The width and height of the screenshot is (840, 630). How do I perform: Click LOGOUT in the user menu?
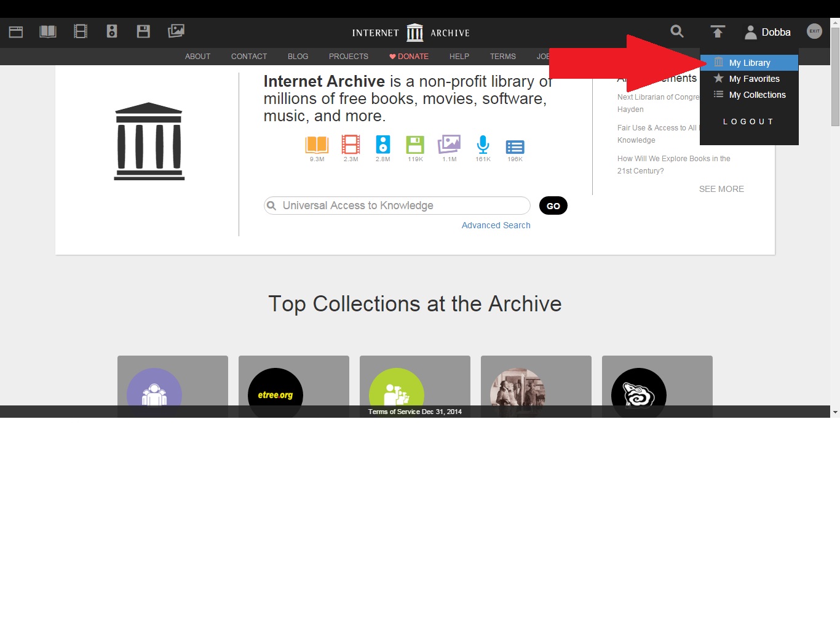pos(748,122)
